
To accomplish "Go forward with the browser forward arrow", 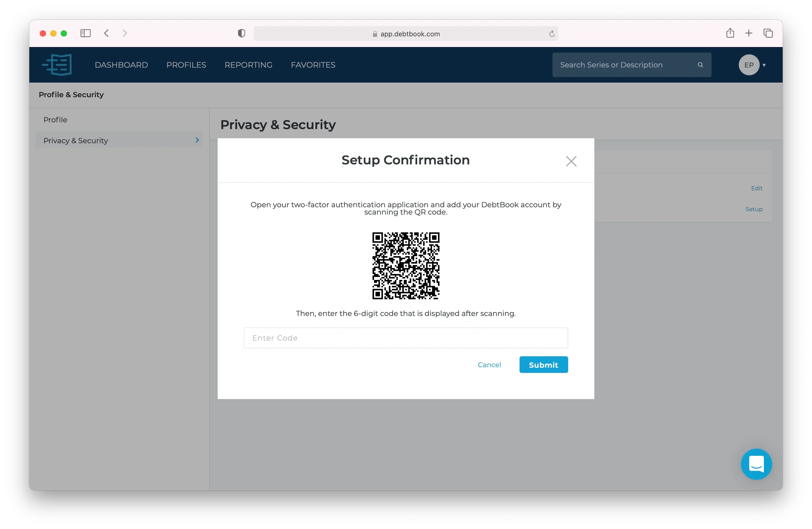I will click(125, 33).
